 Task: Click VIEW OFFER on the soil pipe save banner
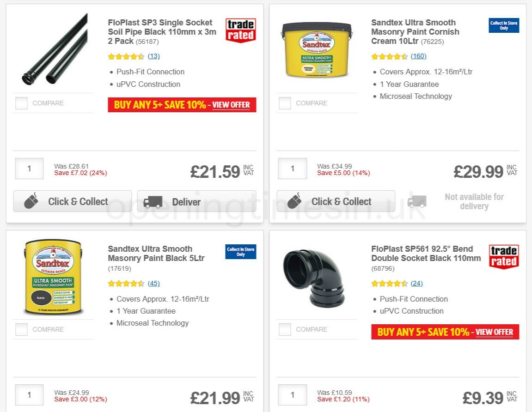231,105
